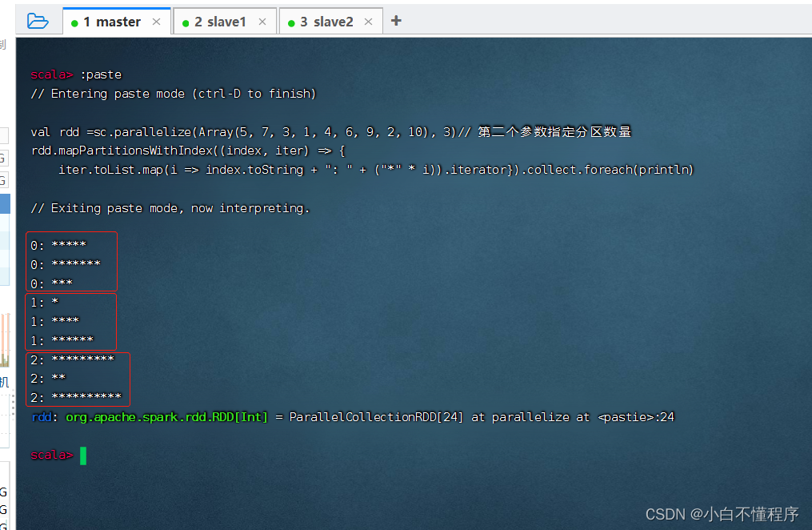
Task: Open the sessions folder icon
Action: click(38, 19)
